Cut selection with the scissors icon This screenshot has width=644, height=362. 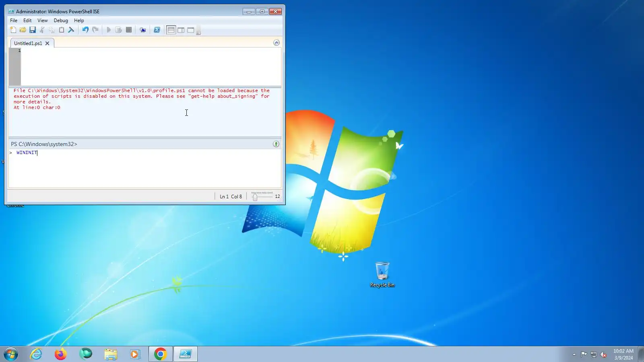42,30
